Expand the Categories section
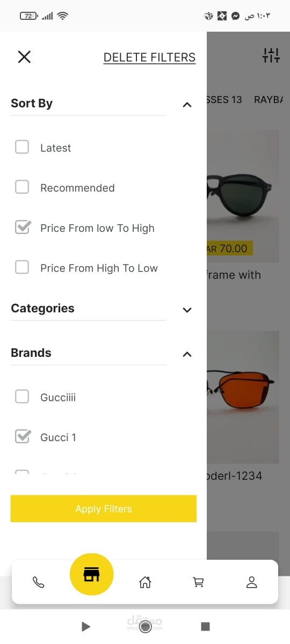 pyautogui.click(x=187, y=310)
